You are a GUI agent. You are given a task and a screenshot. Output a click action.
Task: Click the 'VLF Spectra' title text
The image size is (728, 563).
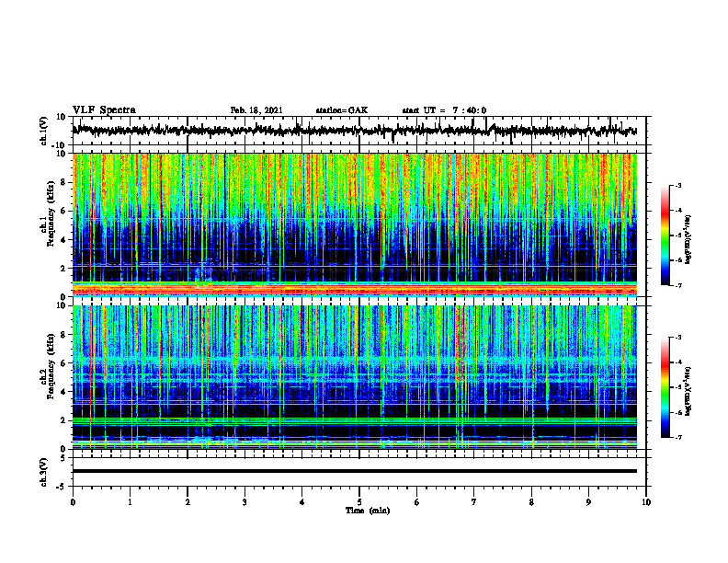point(104,110)
